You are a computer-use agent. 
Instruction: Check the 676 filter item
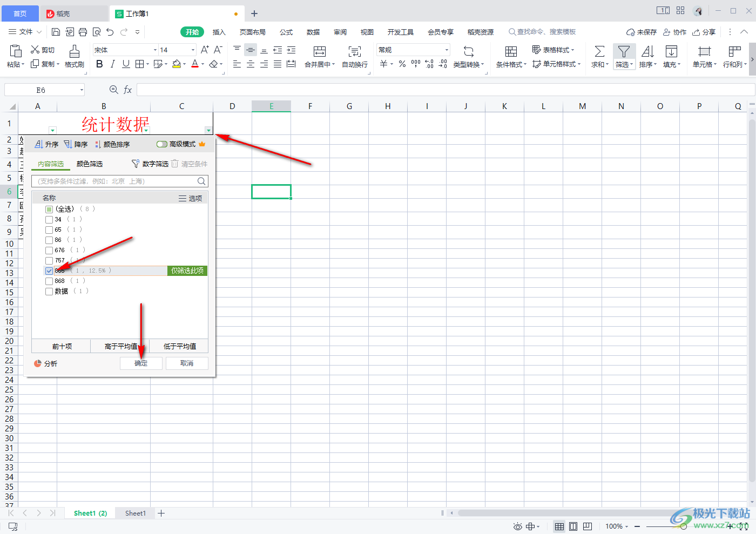coord(49,250)
